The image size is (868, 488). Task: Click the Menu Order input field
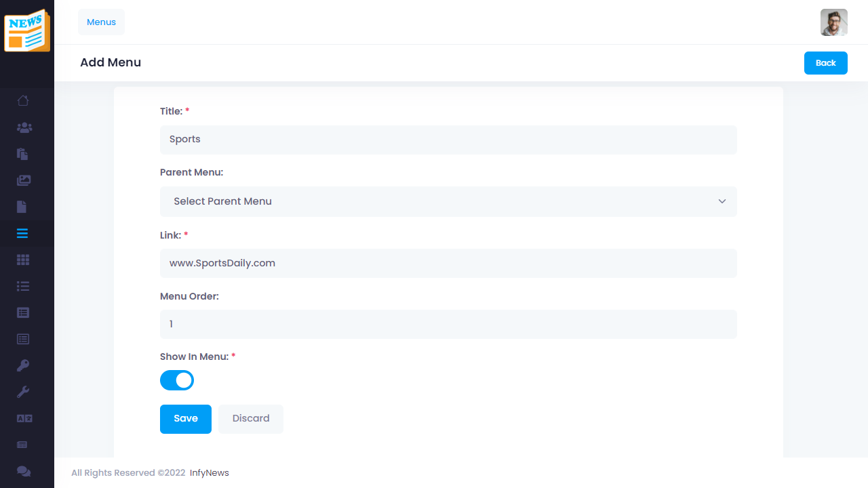click(x=448, y=324)
